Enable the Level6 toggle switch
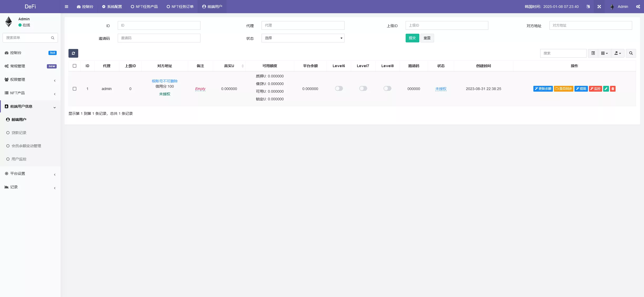644x297 pixels. (339, 88)
